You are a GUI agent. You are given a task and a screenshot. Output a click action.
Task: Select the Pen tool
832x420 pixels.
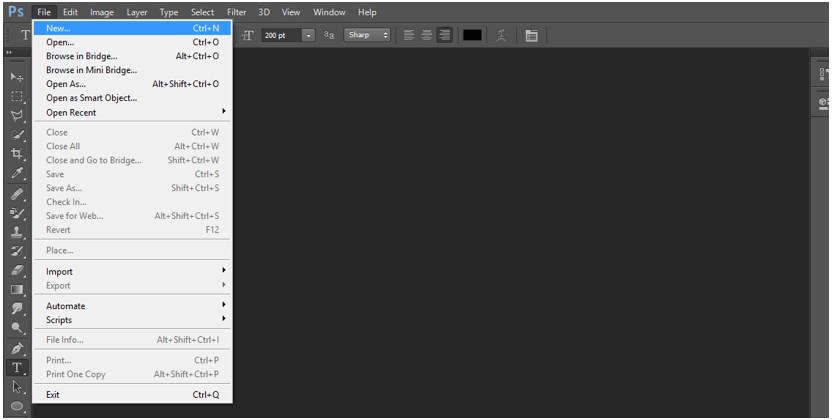point(17,348)
